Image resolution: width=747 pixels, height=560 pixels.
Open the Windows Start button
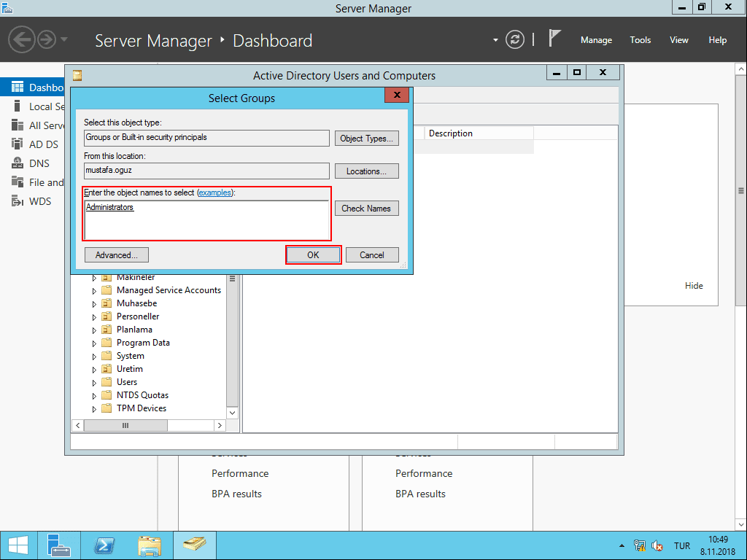click(x=18, y=545)
